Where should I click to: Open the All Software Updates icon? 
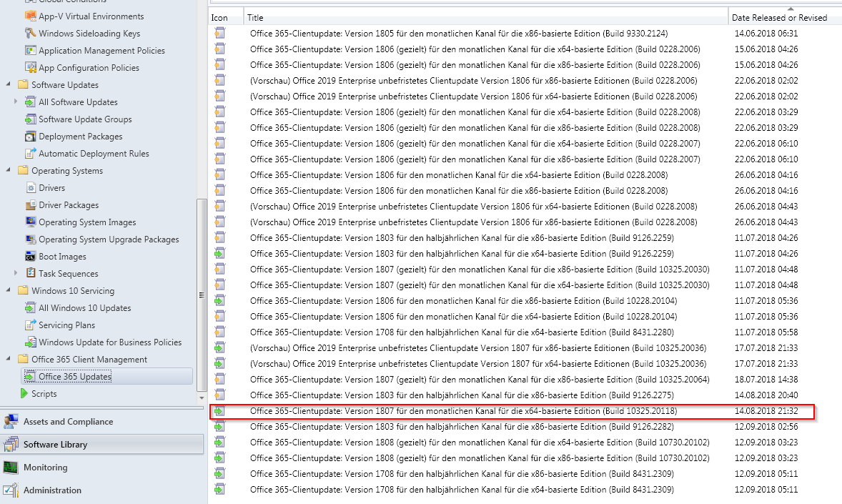[x=31, y=102]
